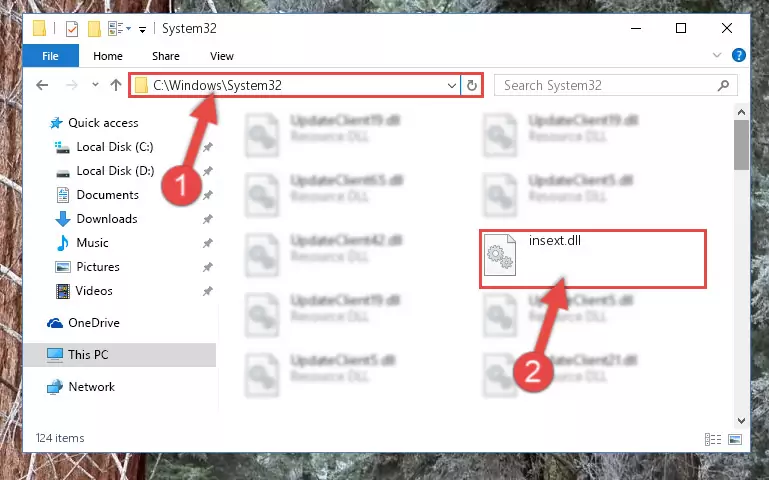
Task: Switch to large icons view
Action: (735, 439)
